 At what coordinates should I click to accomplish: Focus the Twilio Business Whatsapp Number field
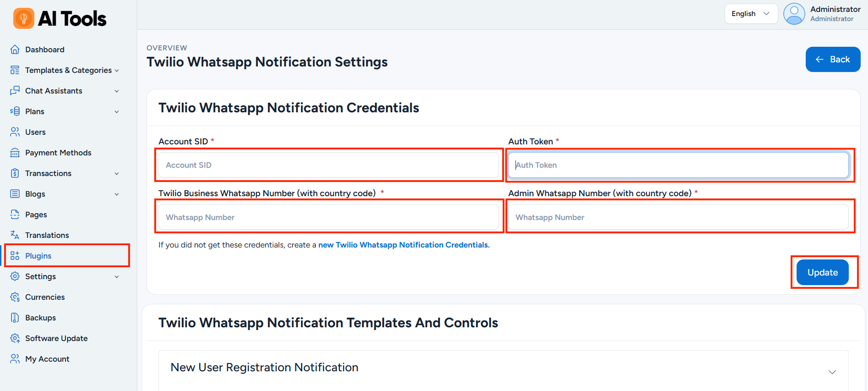point(329,217)
